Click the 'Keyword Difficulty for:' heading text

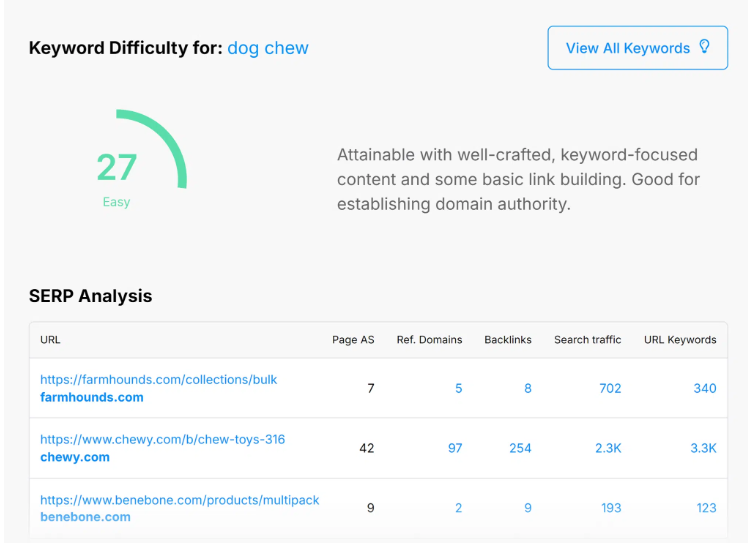click(x=125, y=48)
